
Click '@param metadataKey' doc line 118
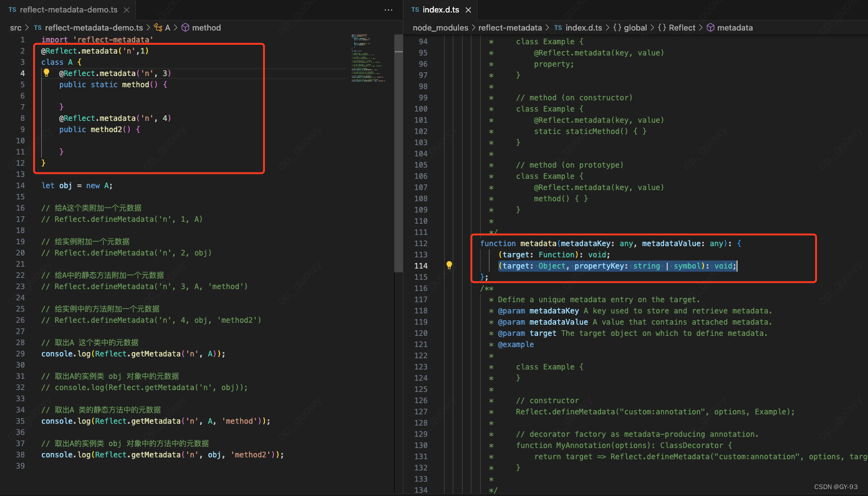(x=635, y=310)
